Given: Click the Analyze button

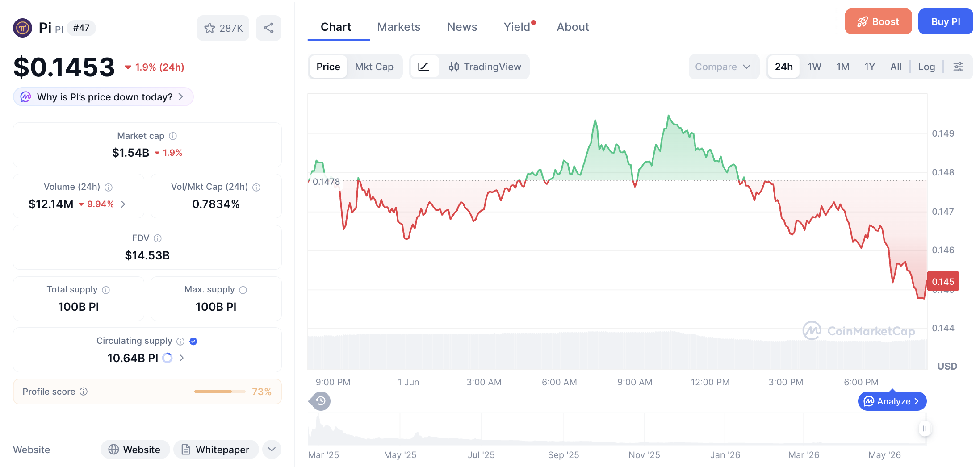Looking at the screenshot, I should point(892,401).
